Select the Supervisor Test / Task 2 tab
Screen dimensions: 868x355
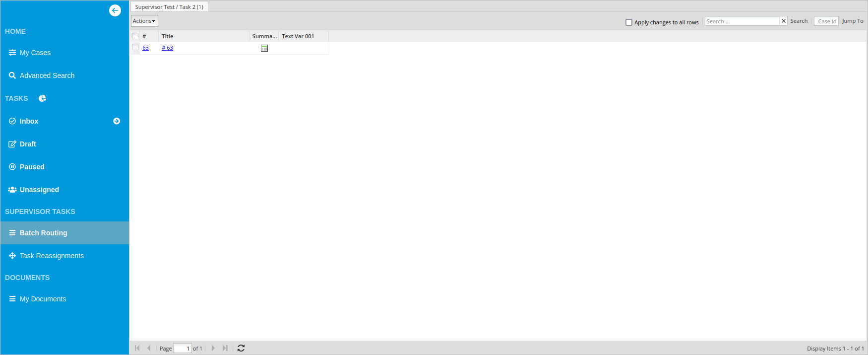[169, 7]
